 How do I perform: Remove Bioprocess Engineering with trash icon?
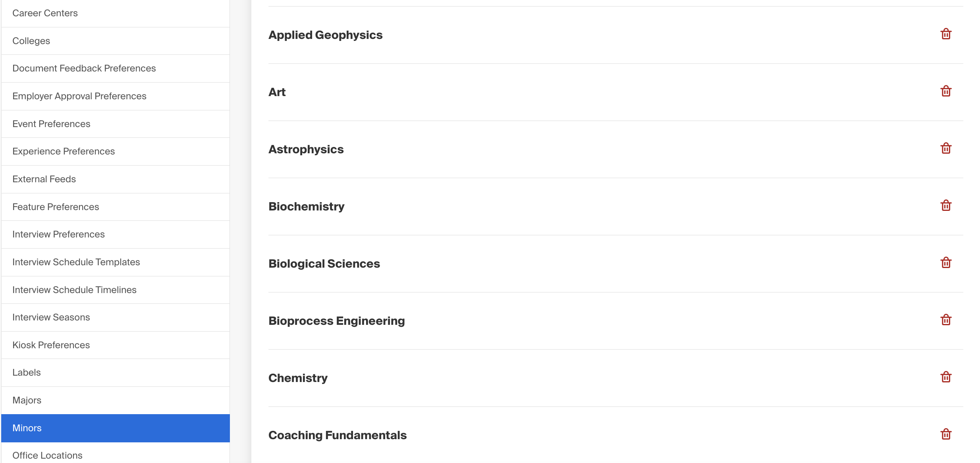(946, 320)
